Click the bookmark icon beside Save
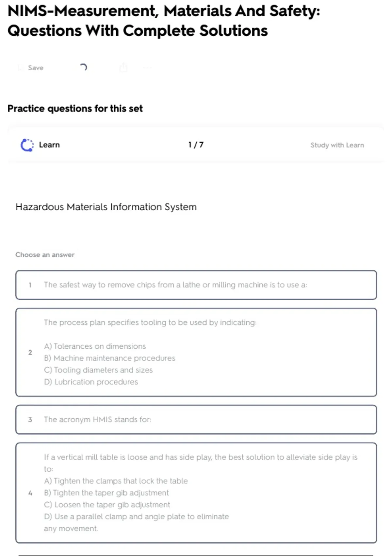Screen dimensions: 392x556 [21, 68]
